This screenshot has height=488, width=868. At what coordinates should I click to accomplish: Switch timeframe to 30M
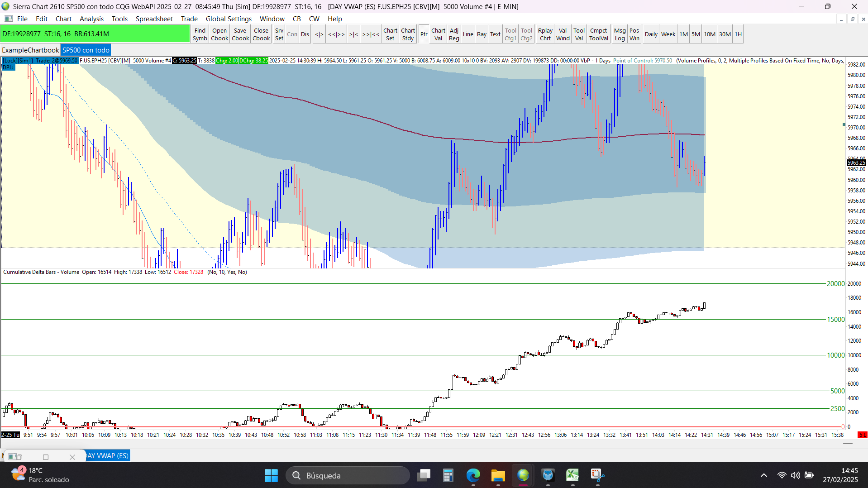coord(725,34)
